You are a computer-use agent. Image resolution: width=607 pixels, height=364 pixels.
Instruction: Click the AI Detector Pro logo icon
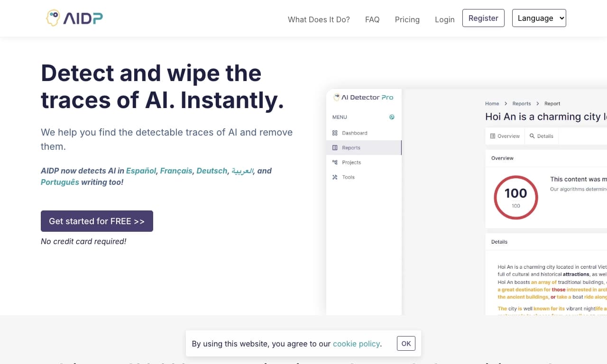(336, 97)
